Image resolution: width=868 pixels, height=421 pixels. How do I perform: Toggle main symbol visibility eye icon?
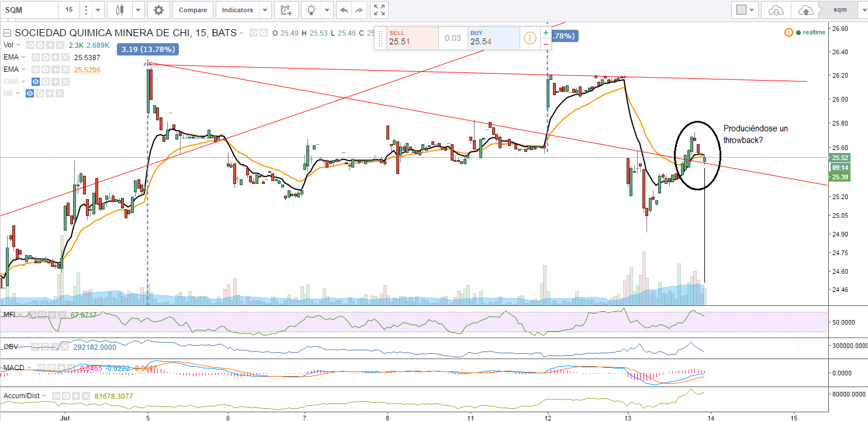click(x=254, y=33)
